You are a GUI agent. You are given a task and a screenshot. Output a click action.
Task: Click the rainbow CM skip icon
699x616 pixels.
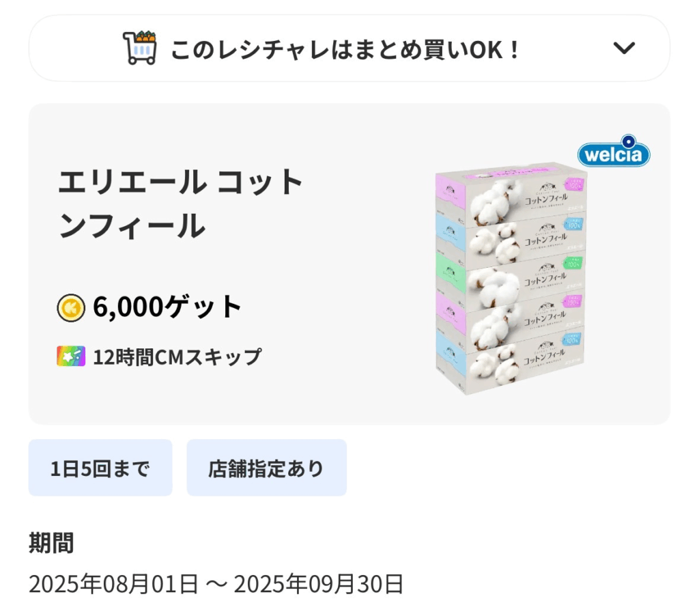coord(71,356)
